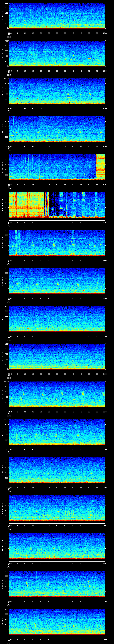Image resolution: width=114 pixels, height=644 pixels.
Task: Select the 17:00 end time label
Action: click(x=105, y=109)
